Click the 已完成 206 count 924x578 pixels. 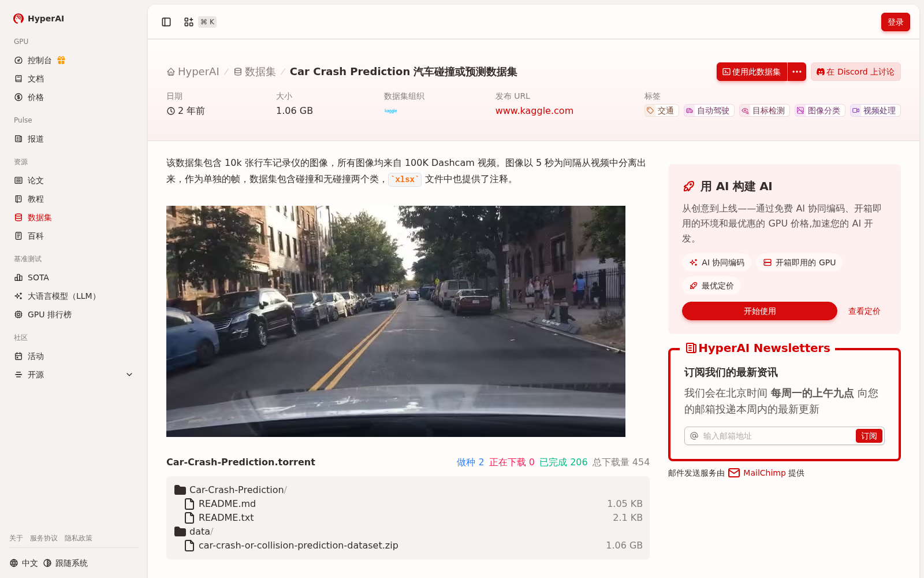(563, 462)
